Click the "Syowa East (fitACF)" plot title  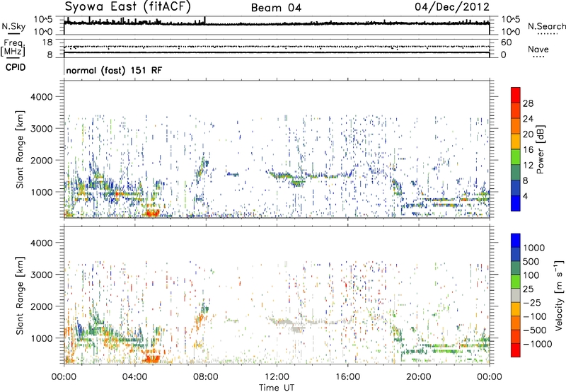(127, 7)
